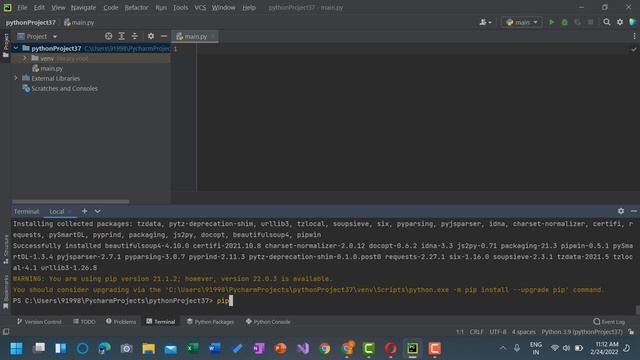
Task: Click 4 spaces indent setting
Action: click(524, 332)
